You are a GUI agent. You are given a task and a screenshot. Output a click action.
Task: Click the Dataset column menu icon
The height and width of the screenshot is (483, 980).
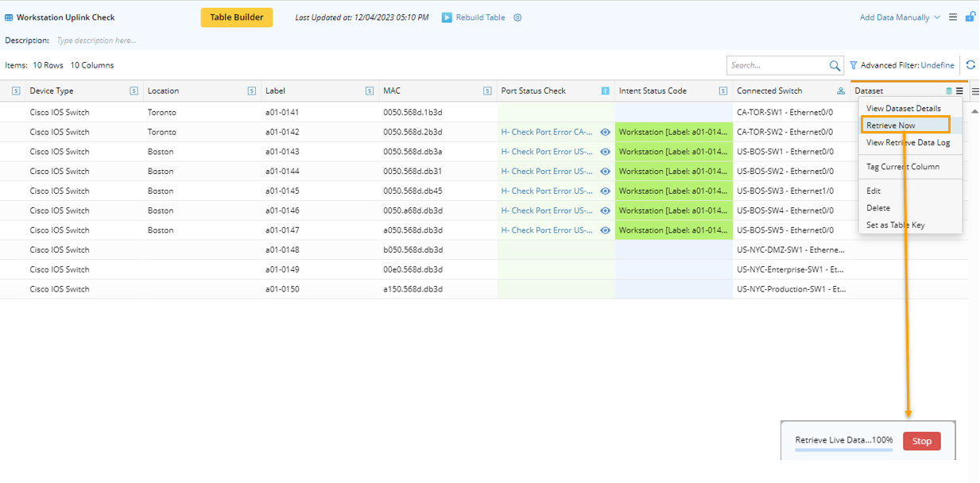coord(959,91)
